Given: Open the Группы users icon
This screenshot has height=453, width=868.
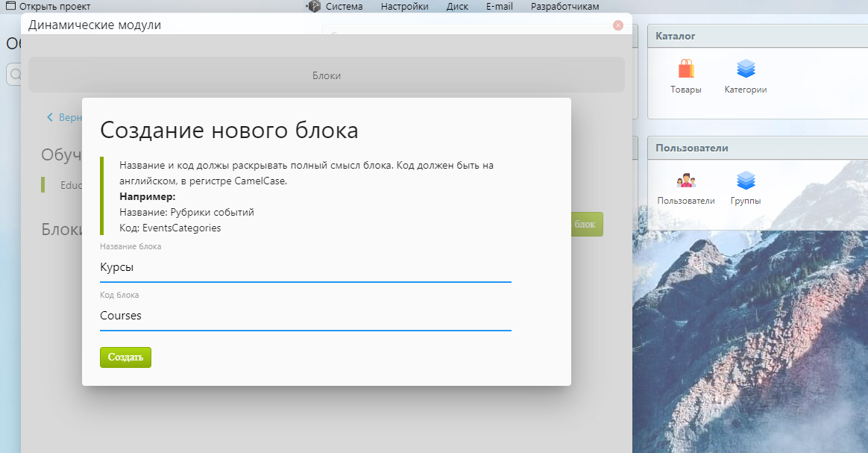Looking at the screenshot, I should [746, 181].
